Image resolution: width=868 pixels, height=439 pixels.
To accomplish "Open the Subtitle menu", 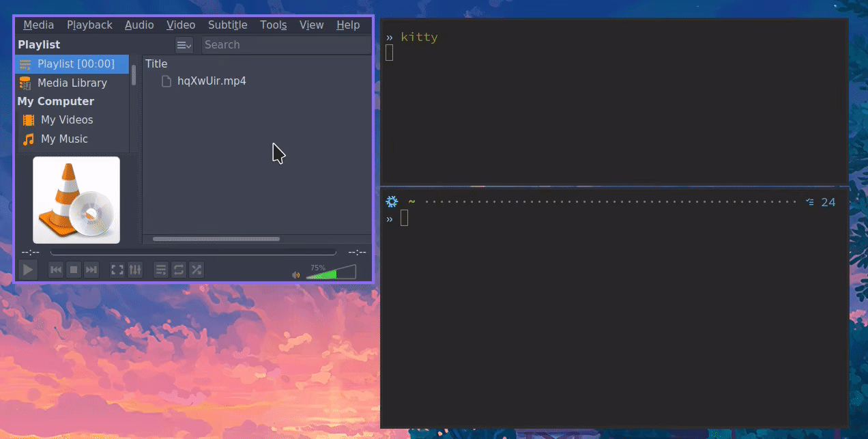I will click(228, 25).
